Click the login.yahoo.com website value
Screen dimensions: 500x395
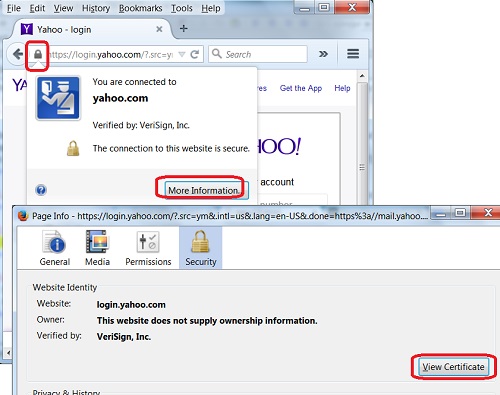tap(131, 305)
